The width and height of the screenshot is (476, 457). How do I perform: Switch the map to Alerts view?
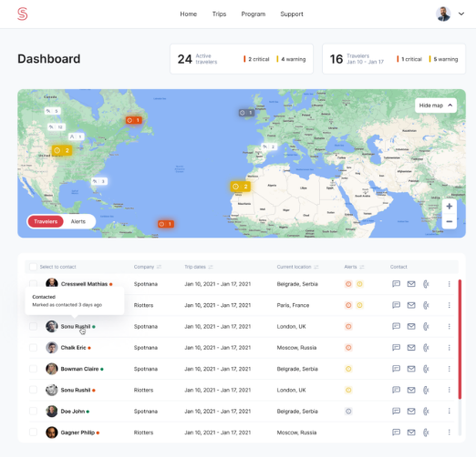[x=79, y=221]
